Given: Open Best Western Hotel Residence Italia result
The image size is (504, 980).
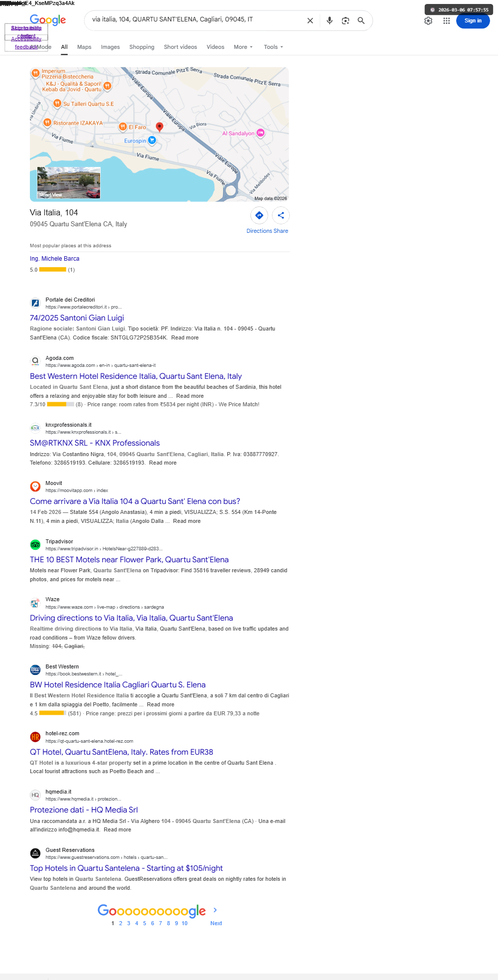Looking at the screenshot, I should (136, 376).
